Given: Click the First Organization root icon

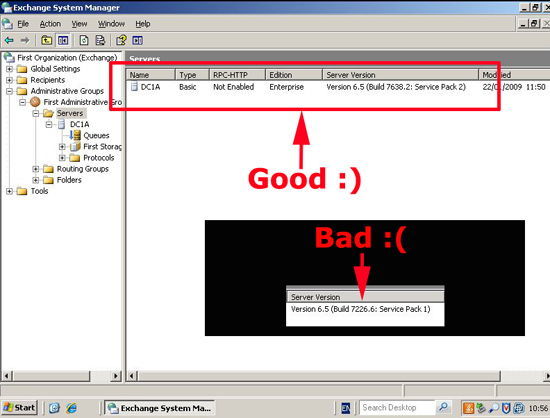Looking at the screenshot, I should (x=9, y=58).
